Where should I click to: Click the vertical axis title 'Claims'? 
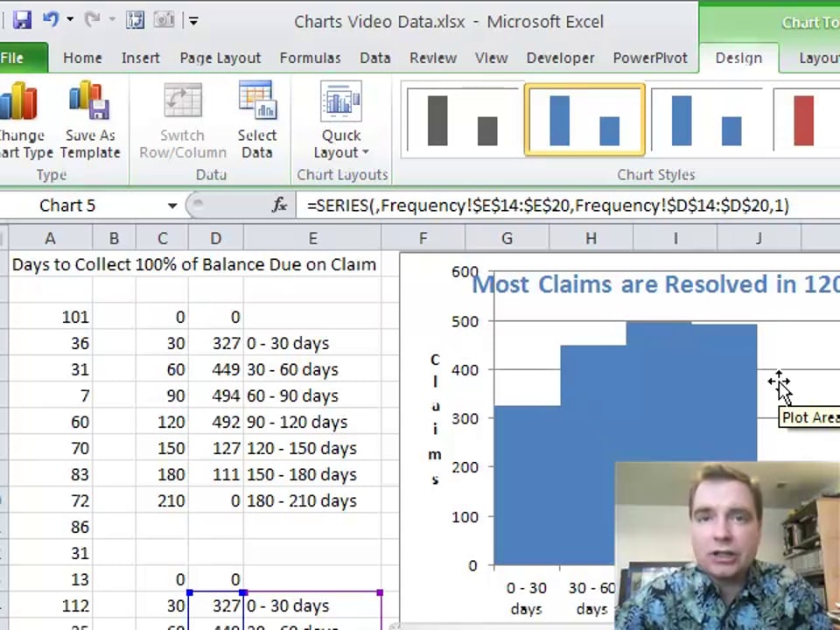tap(435, 419)
